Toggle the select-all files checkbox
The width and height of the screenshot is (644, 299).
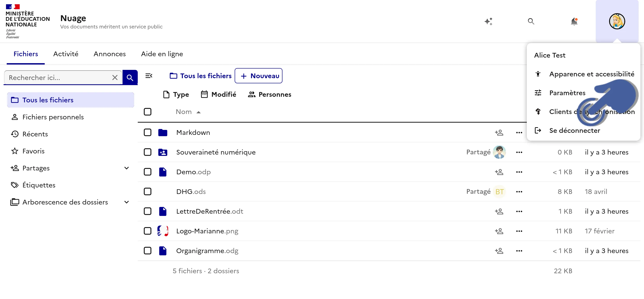[148, 112]
